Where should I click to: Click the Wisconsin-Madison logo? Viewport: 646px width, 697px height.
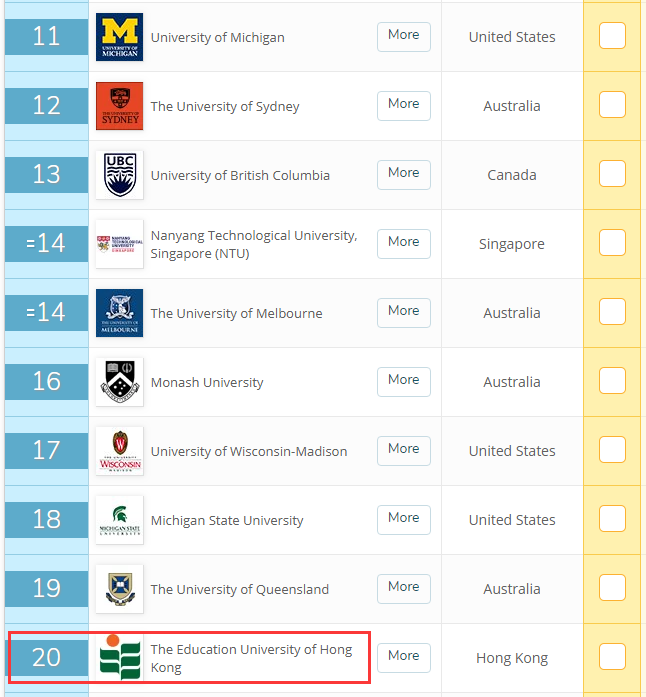(119, 451)
